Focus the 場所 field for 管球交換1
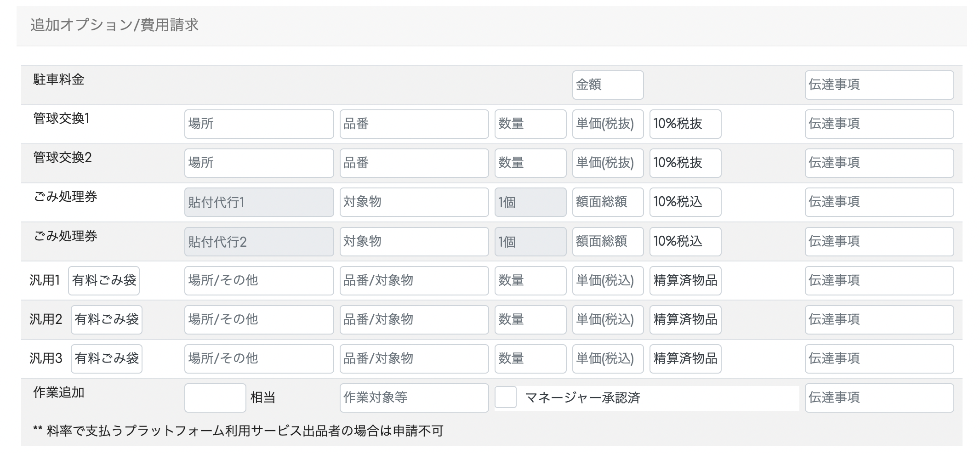980x454 pixels. [x=259, y=124]
